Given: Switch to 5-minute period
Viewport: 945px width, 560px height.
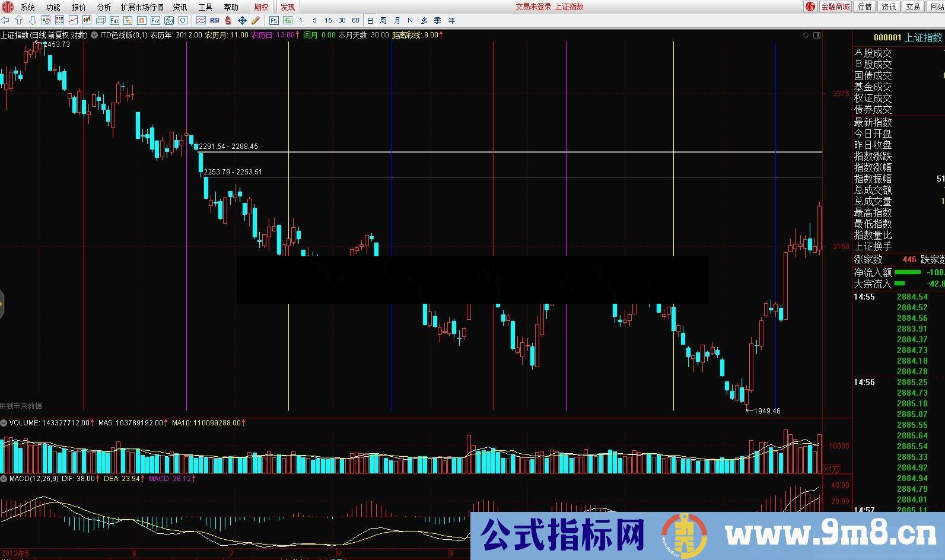Looking at the screenshot, I should [314, 20].
